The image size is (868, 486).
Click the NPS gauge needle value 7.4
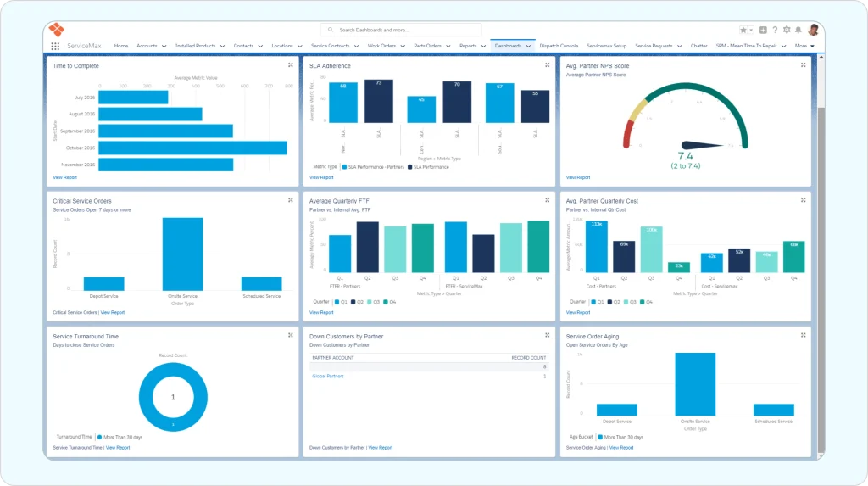685,156
